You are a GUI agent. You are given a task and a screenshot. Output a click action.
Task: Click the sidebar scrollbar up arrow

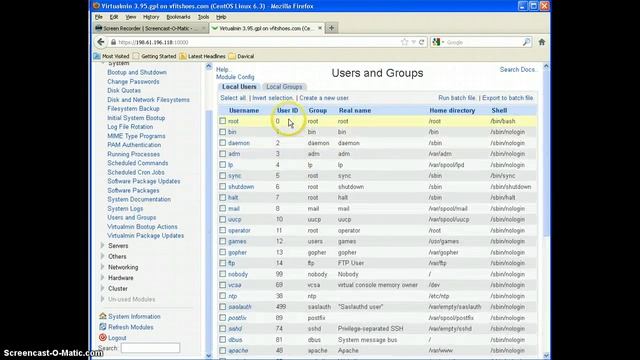pyautogui.click(x=209, y=67)
